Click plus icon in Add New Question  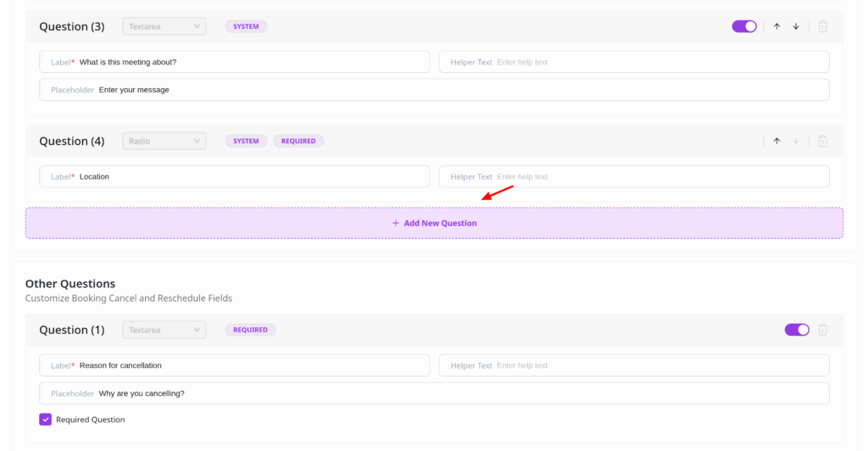tap(395, 223)
